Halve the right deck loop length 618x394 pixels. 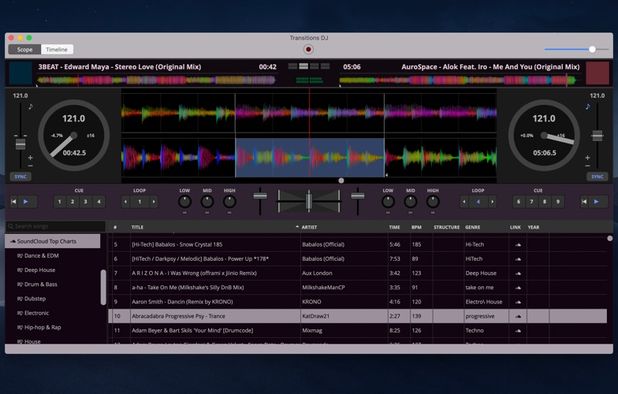(464, 202)
